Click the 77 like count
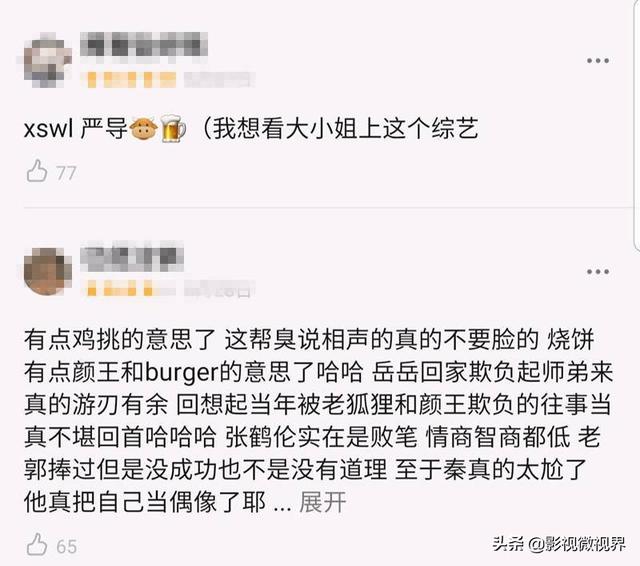This screenshot has width=640, height=566. [x=66, y=173]
